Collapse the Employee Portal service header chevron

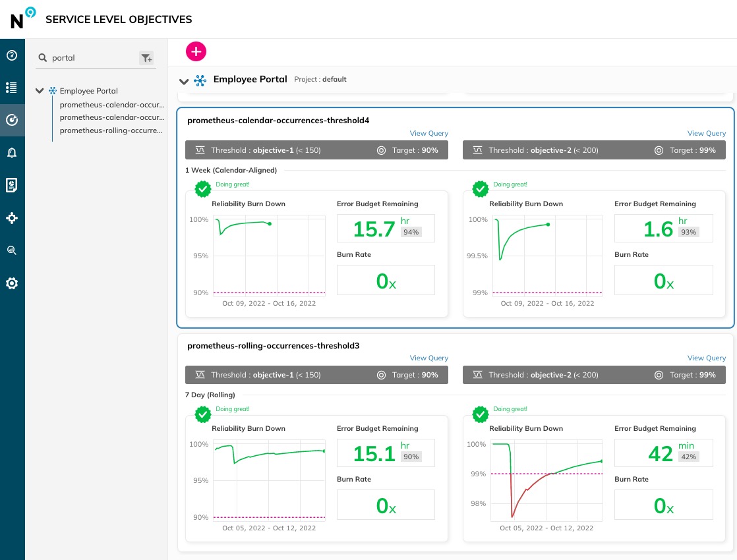[184, 81]
